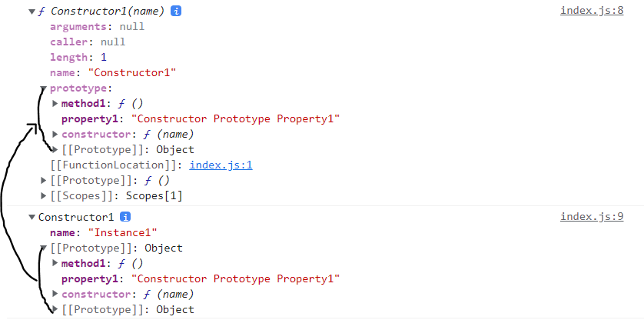Expand the [[Scopes]]: Scopes[1] entry
The image size is (644, 320).
coord(44,196)
